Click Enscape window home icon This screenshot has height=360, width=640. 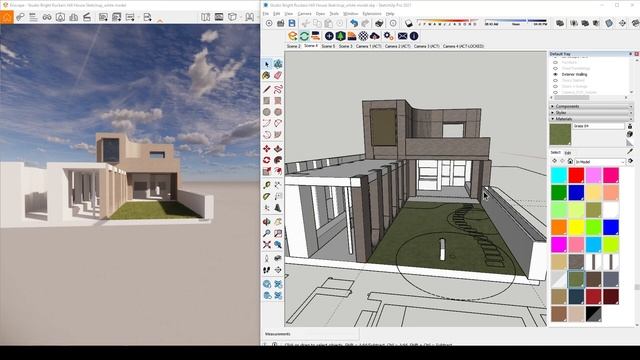pyautogui.click(x=7, y=17)
